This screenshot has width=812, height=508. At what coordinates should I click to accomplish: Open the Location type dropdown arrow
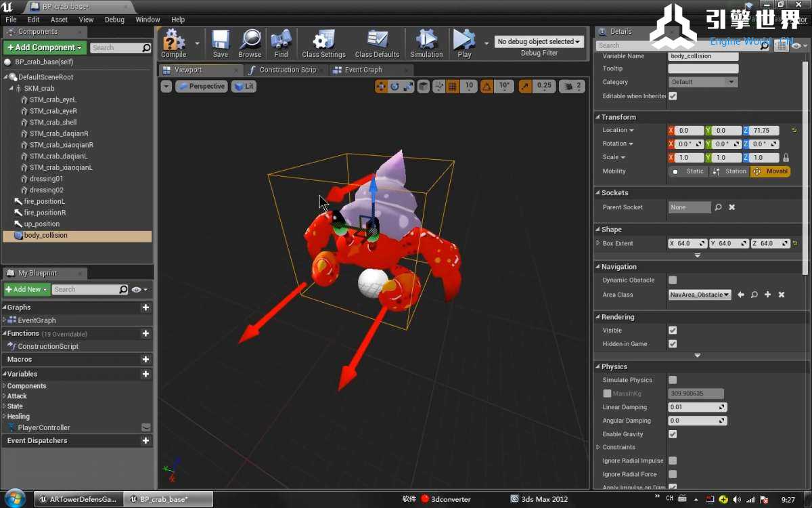pyautogui.click(x=631, y=130)
